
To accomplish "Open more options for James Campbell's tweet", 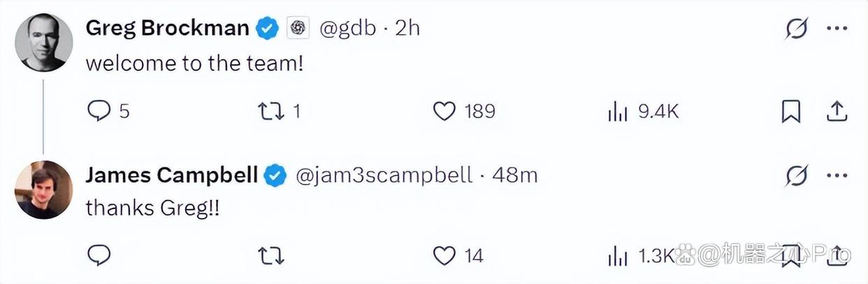I will point(837,176).
